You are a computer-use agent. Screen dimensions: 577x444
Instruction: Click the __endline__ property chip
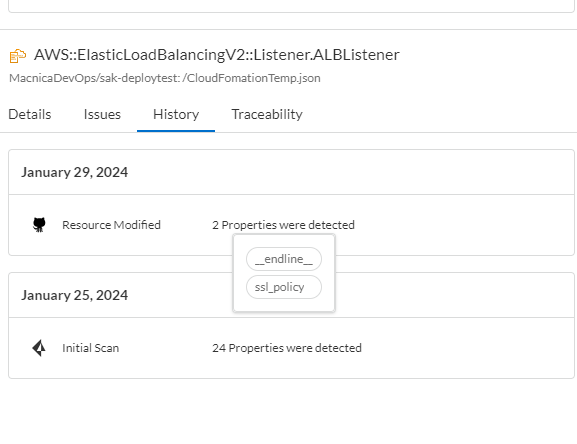pyautogui.click(x=284, y=259)
